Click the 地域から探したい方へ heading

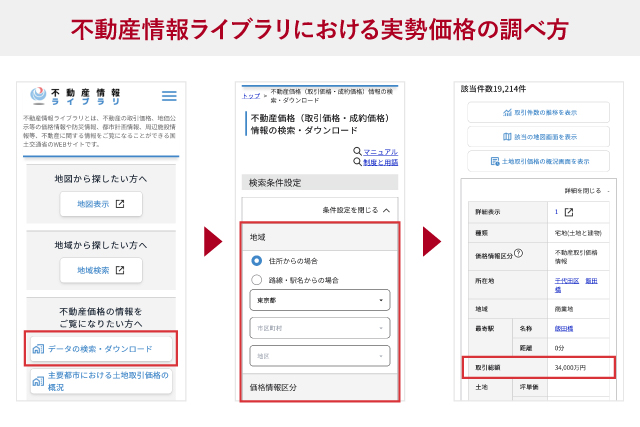[x=101, y=245]
